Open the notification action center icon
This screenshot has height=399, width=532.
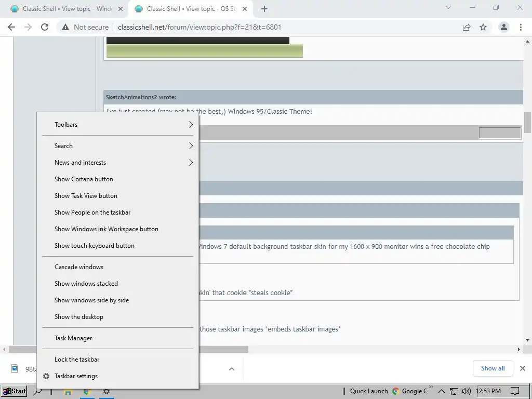(515, 391)
